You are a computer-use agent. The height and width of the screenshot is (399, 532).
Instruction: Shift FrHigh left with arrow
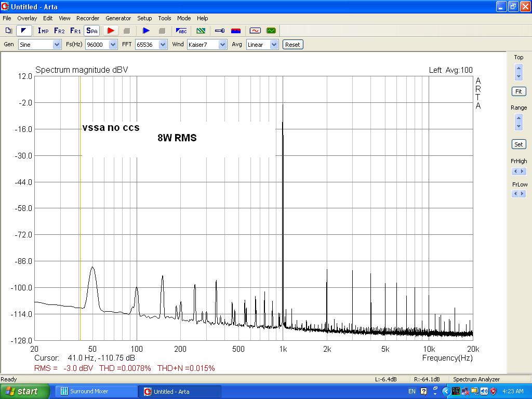(x=515, y=171)
